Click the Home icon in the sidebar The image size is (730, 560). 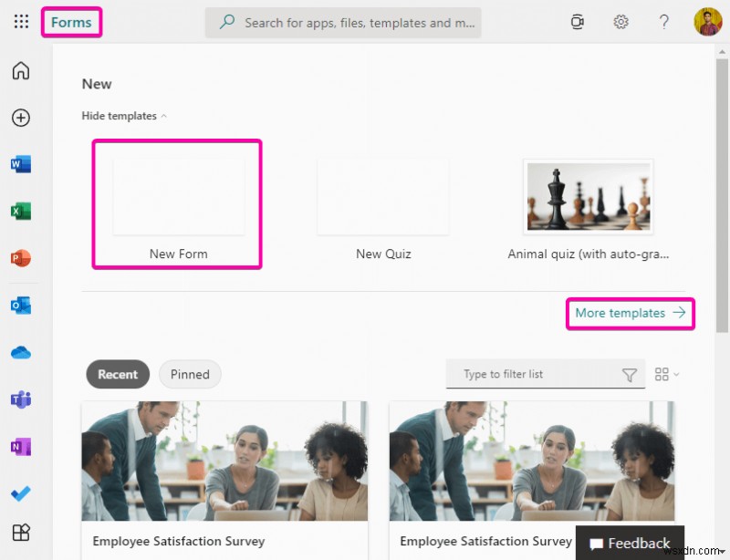(x=20, y=70)
